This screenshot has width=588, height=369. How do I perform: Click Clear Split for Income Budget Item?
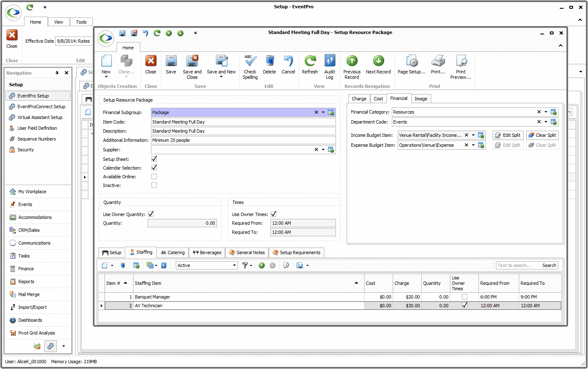coord(542,135)
